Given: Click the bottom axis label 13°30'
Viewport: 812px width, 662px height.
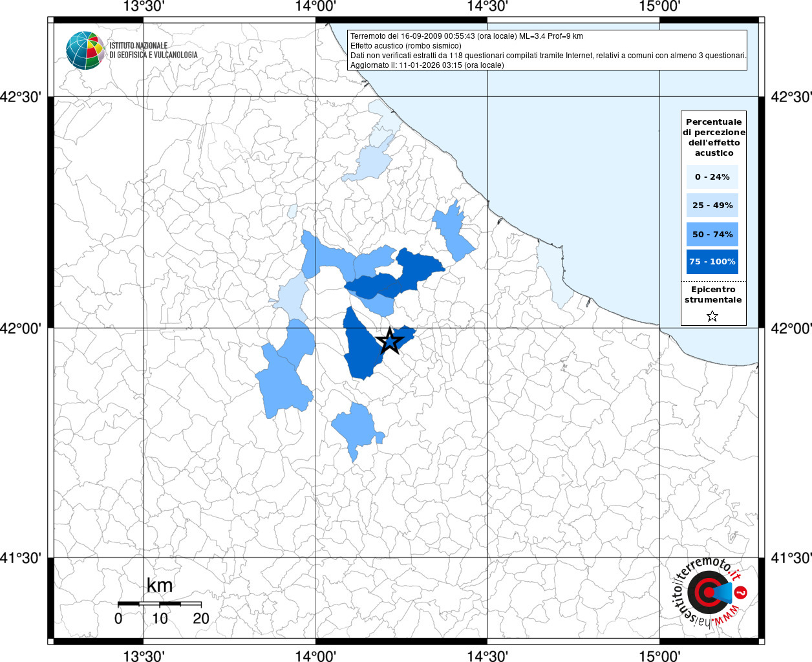Looking at the screenshot, I should [142, 656].
